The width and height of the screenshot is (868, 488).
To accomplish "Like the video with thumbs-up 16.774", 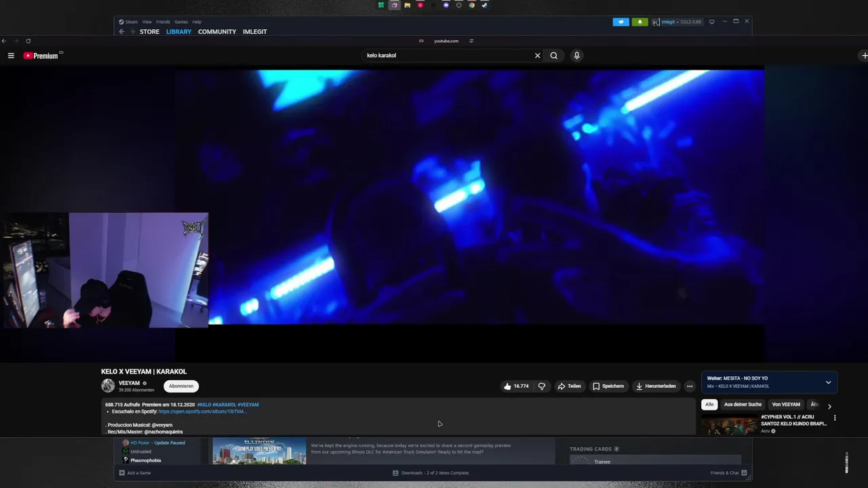I will pyautogui.click(x=516, y=386).
